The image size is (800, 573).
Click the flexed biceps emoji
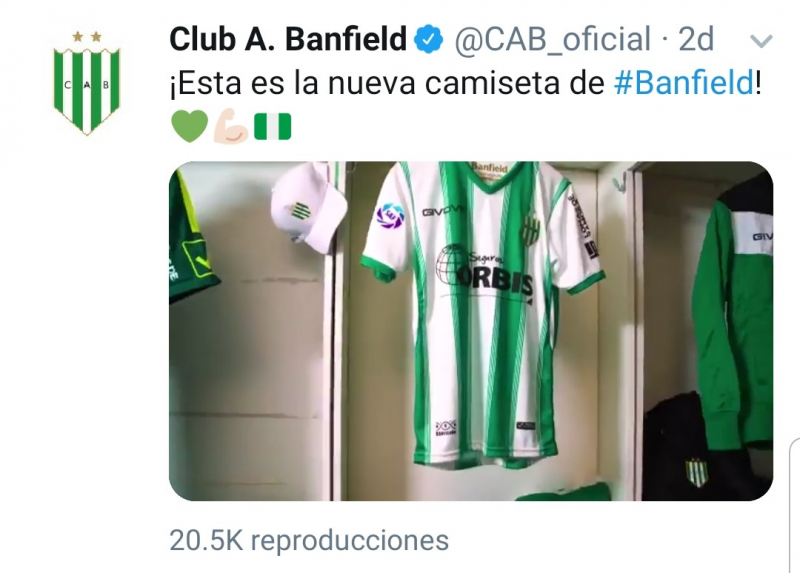[x=232, y=126]
